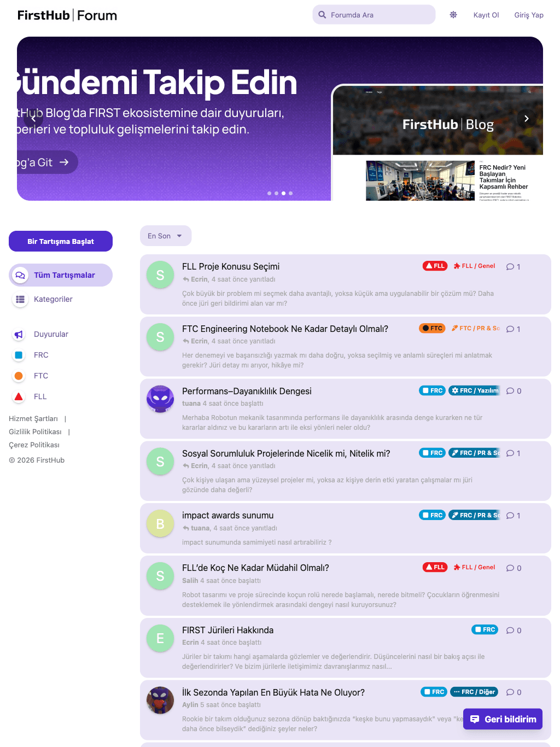Open the FTC category in sidebar
This screenshot has height=747, width=560.
[x=41, y=376]
